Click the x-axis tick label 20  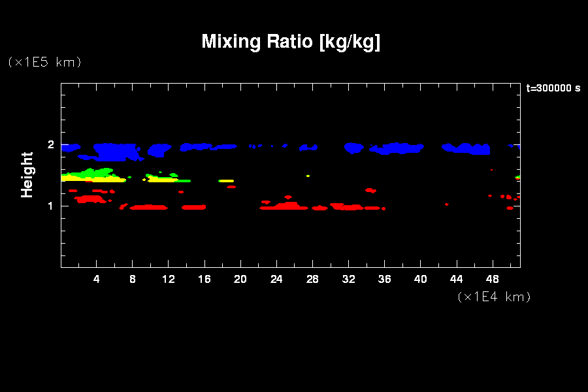(240, 279)
